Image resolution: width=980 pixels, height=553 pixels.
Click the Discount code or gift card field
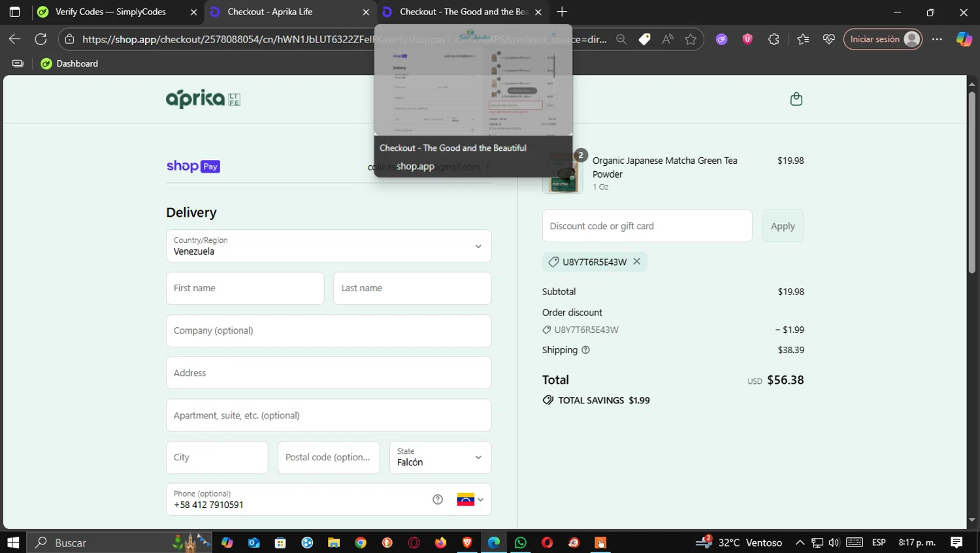pos(647,226)
